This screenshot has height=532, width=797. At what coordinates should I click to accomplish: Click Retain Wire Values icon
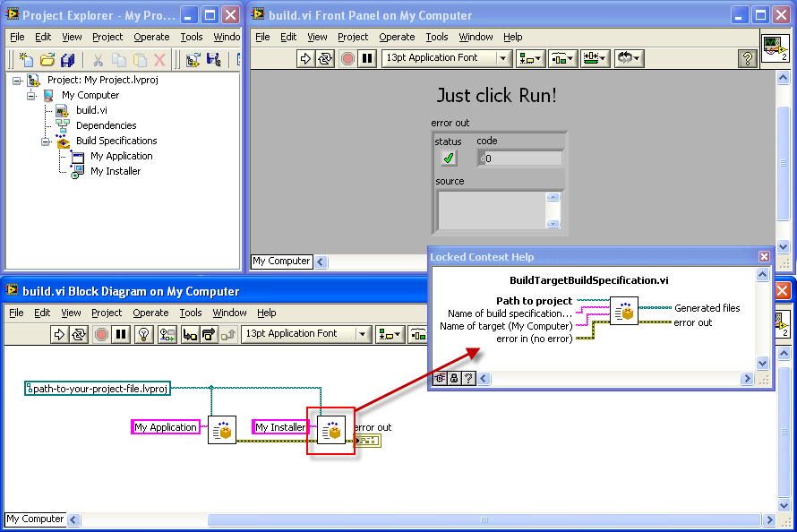coord(167,334)
